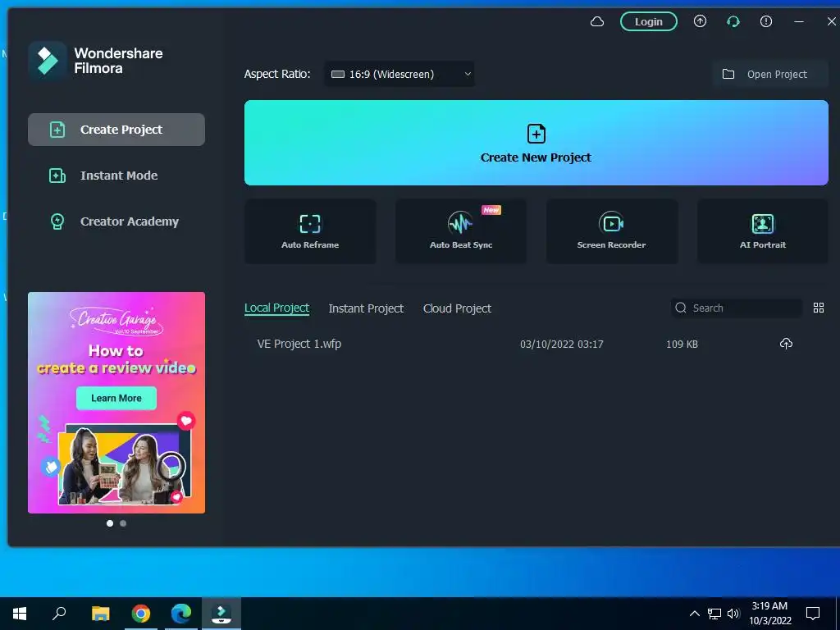Upload VE Project 1 to cloud icon

click(x=786, y=344)
